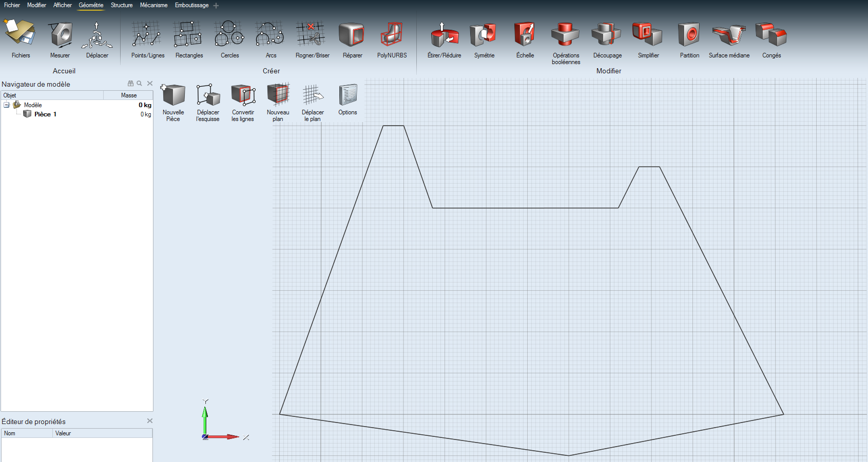Open sketch Options

click(x=348, y=95)
